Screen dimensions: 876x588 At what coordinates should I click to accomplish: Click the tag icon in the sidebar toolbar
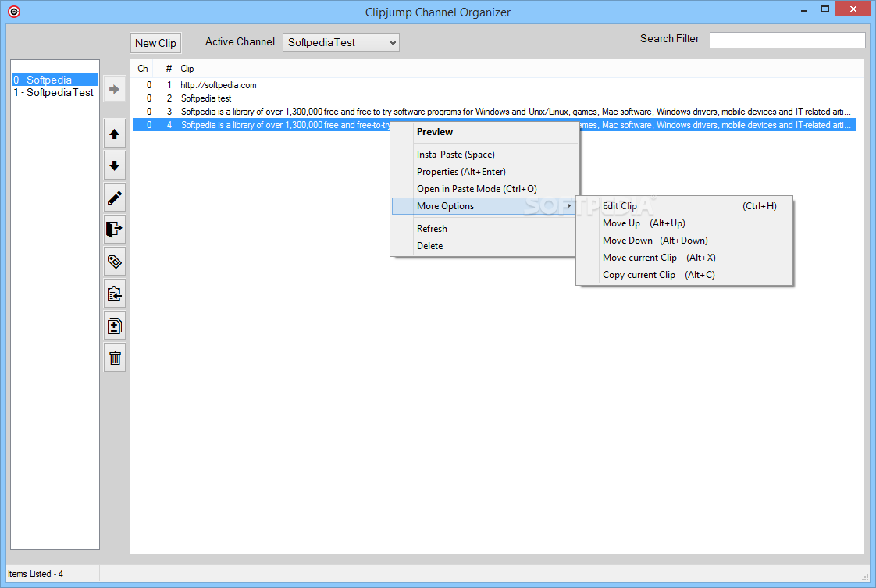click(115, 262)
